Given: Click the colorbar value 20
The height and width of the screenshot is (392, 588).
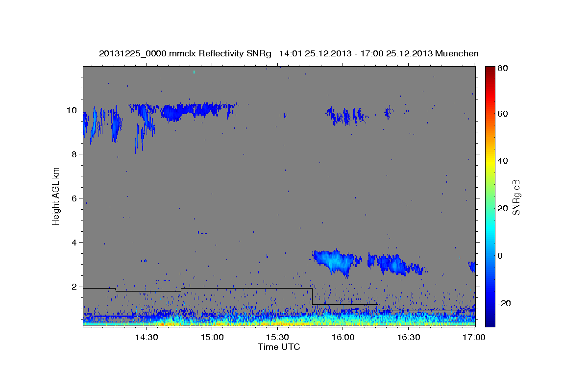Looking at the screenshot, I should coord(503,208).
